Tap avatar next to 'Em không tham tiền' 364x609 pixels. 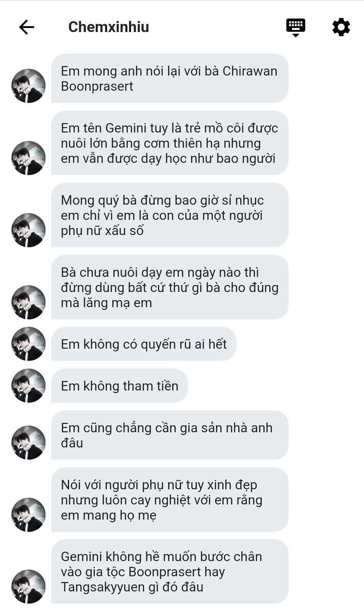click(x=29, y=385)
